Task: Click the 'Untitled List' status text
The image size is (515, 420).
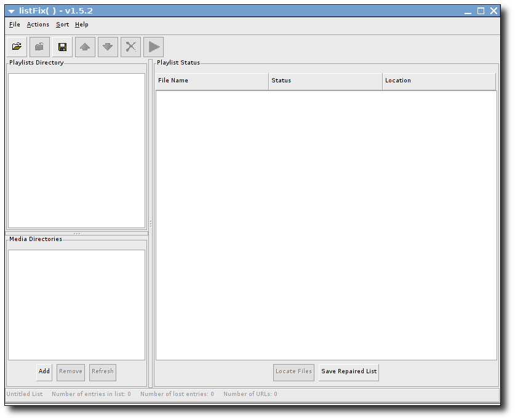Action: (25, 394)
